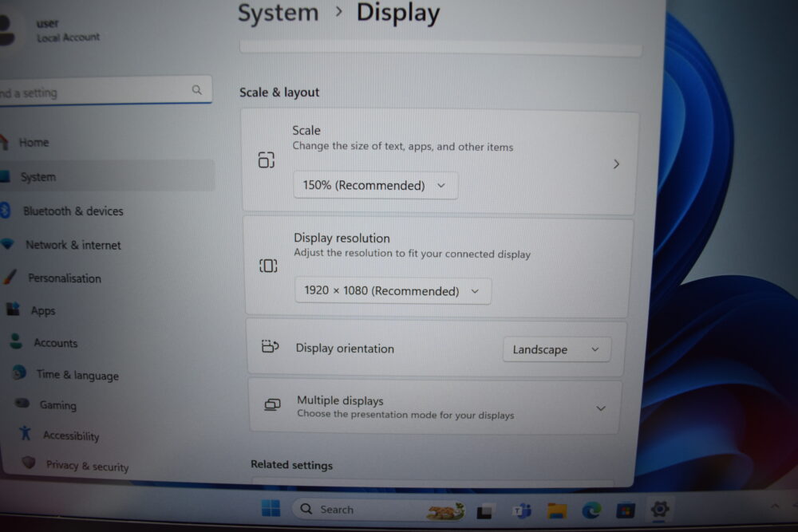The height and width of the screenshot is (532, 798).
Task: Click the Display orientation label
Action: coord(345,349)
